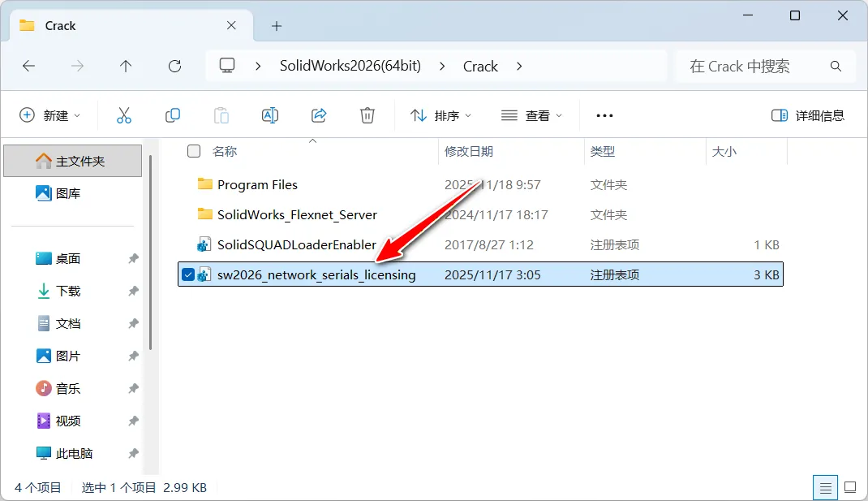Screen dimensions: 868x501
Task: Unpin Downloads (下载) pin icon
Action: [x=133, y=291]
